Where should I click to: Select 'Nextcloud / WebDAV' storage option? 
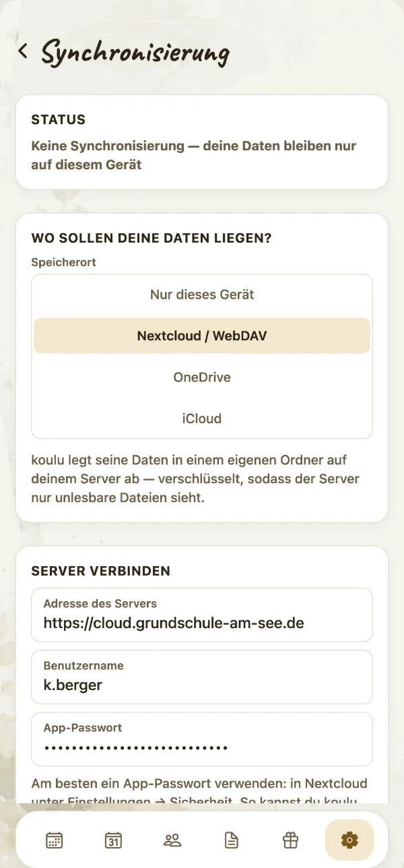point(202,336)
